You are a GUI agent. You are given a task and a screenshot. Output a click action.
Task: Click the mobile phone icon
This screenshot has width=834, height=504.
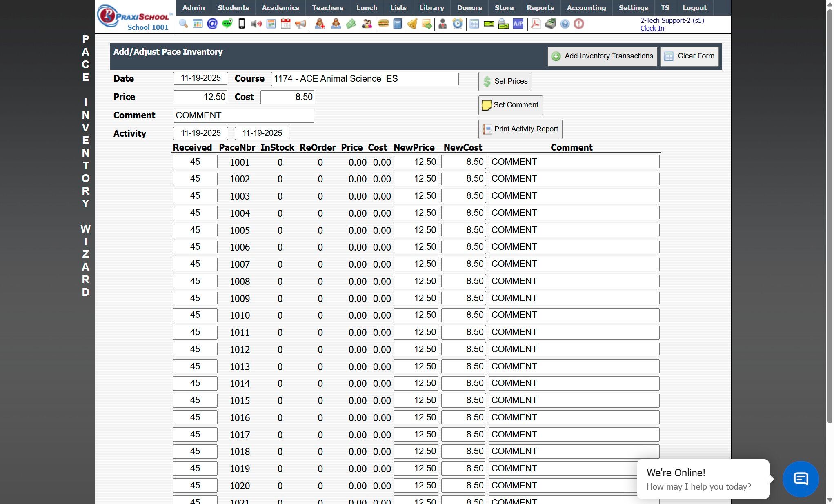coord(242,24)
